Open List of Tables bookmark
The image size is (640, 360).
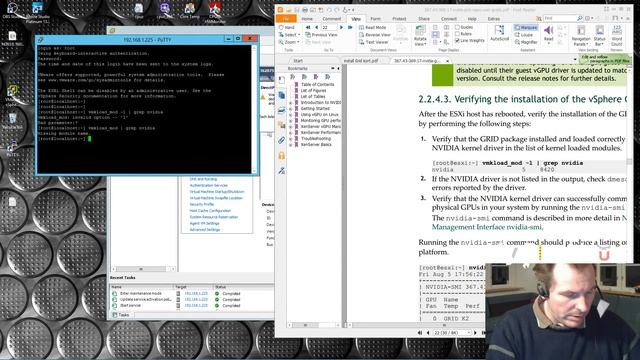[x=313, y=97]
